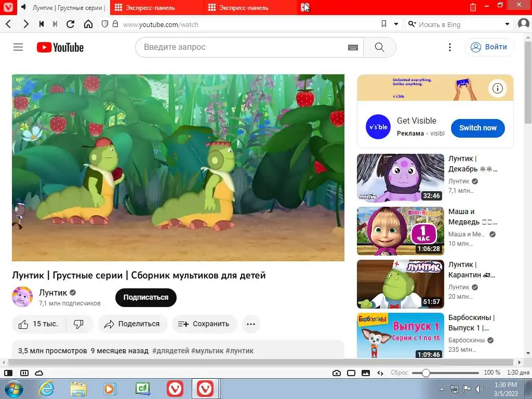
Task: Launch Internet Explorer from taskbar
Action: coord(46,389)
